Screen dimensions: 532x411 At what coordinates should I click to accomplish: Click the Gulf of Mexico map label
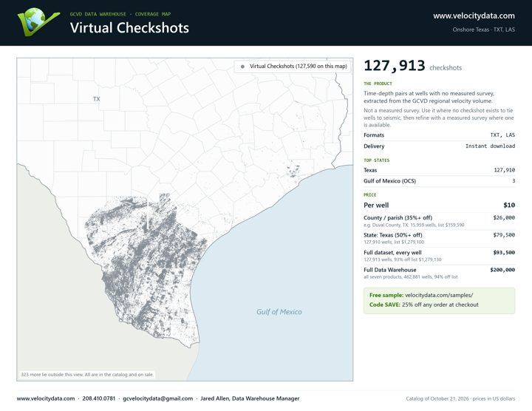point(279,312)
